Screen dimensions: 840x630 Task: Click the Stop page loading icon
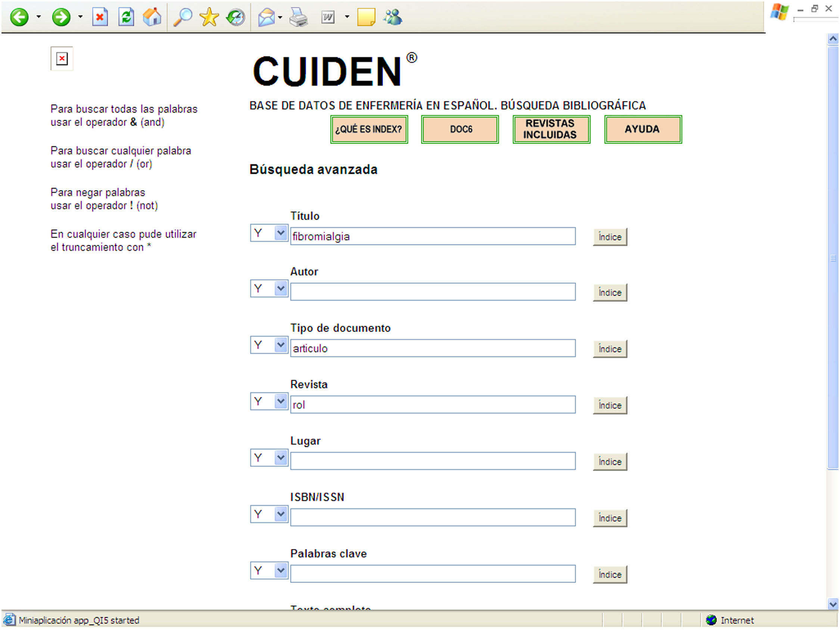(100, 17)
